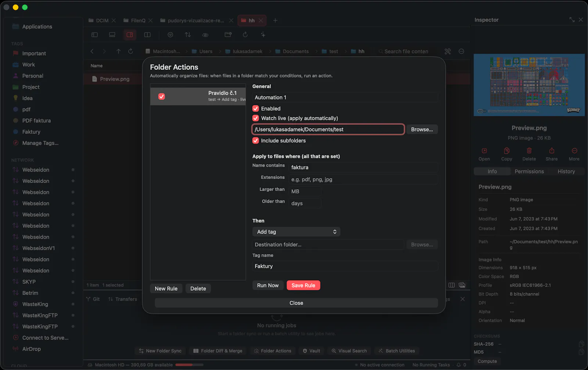This screenshot has height=370, width=588.
Task: Go back with the left arrow
Action: 92,51
